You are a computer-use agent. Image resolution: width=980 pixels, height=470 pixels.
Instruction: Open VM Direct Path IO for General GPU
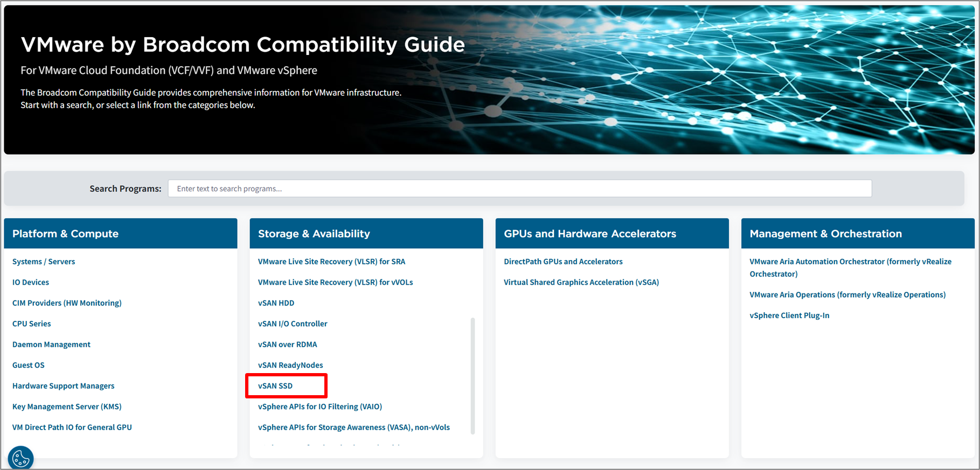[x=72, y=427]
